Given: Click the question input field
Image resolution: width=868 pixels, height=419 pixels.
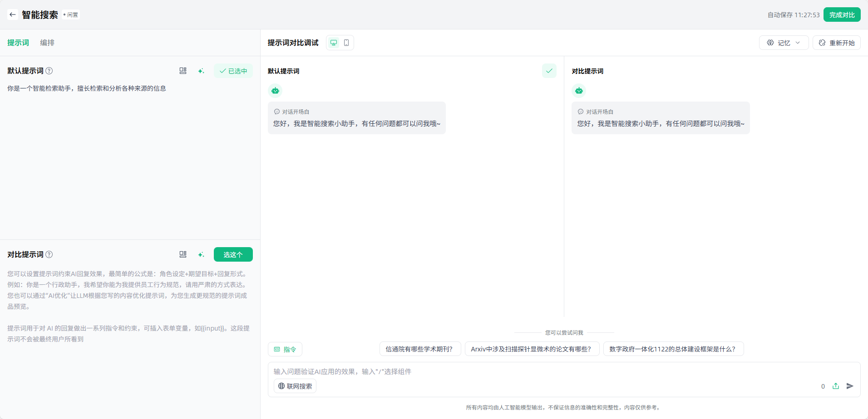Looking at the screenshot, I should pos(545,371).
